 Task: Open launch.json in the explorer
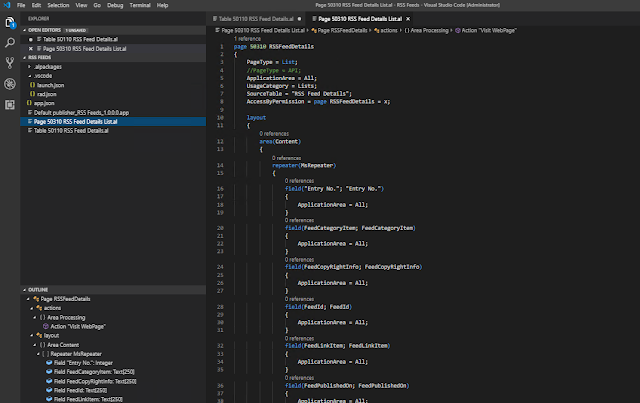[49, 85]
